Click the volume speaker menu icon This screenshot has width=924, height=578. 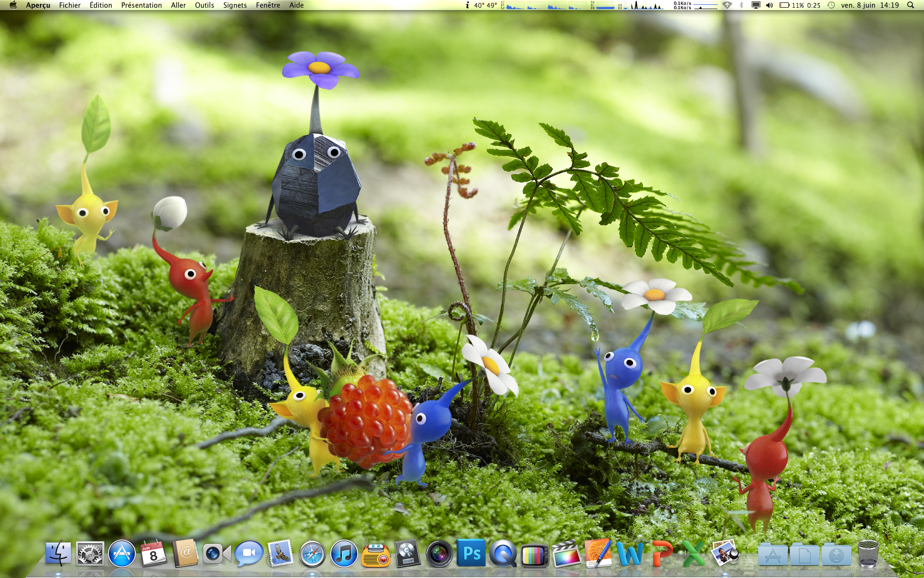[770, 5]
